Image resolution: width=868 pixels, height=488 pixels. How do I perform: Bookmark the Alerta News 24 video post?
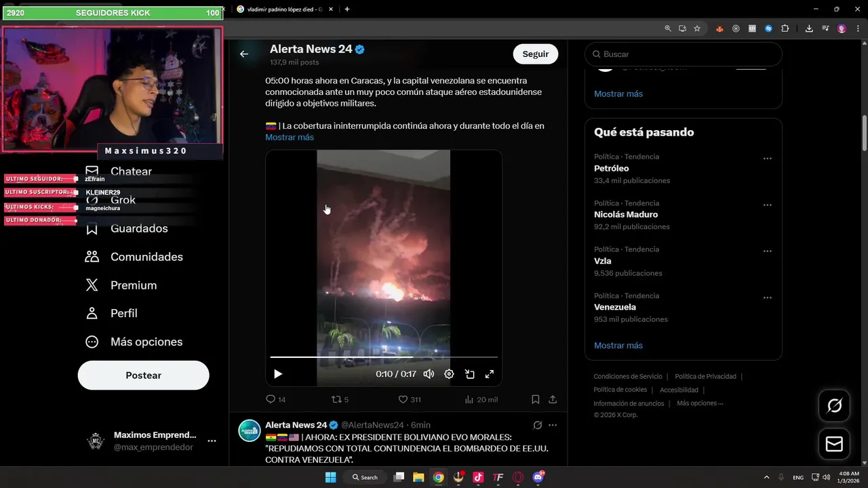(x=536, y=400)
